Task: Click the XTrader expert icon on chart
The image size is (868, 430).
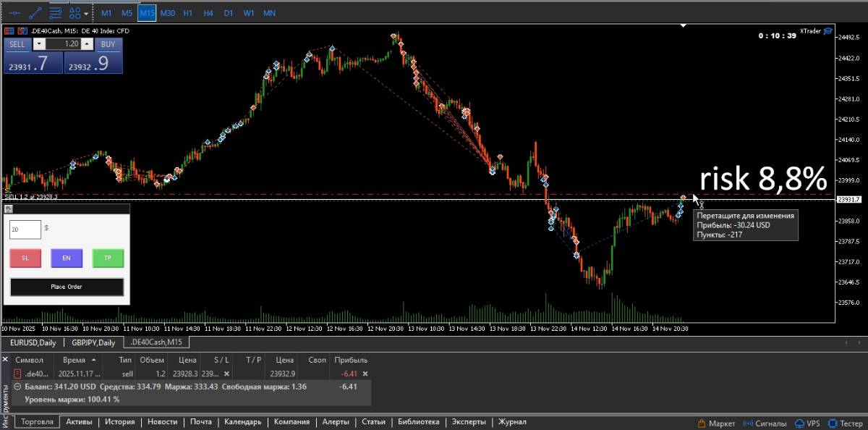Action: (x=827, y=31)
